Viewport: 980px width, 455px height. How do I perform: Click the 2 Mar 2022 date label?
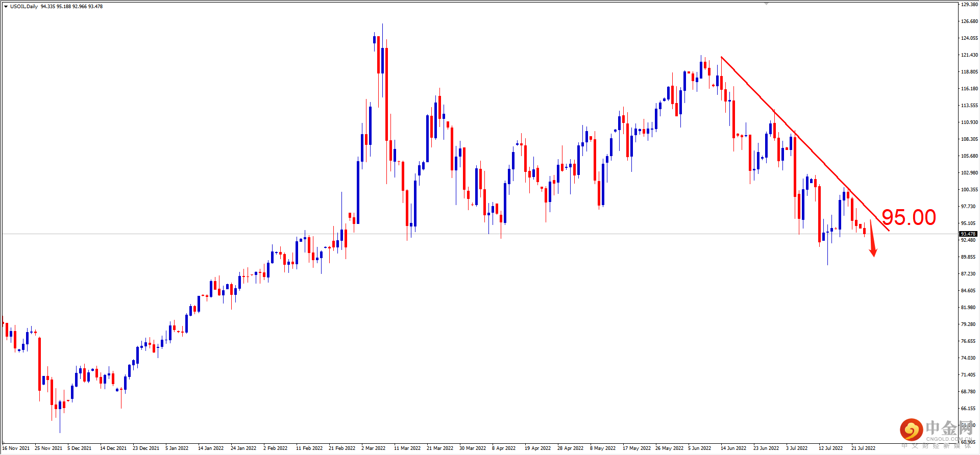tap(374, 448)
